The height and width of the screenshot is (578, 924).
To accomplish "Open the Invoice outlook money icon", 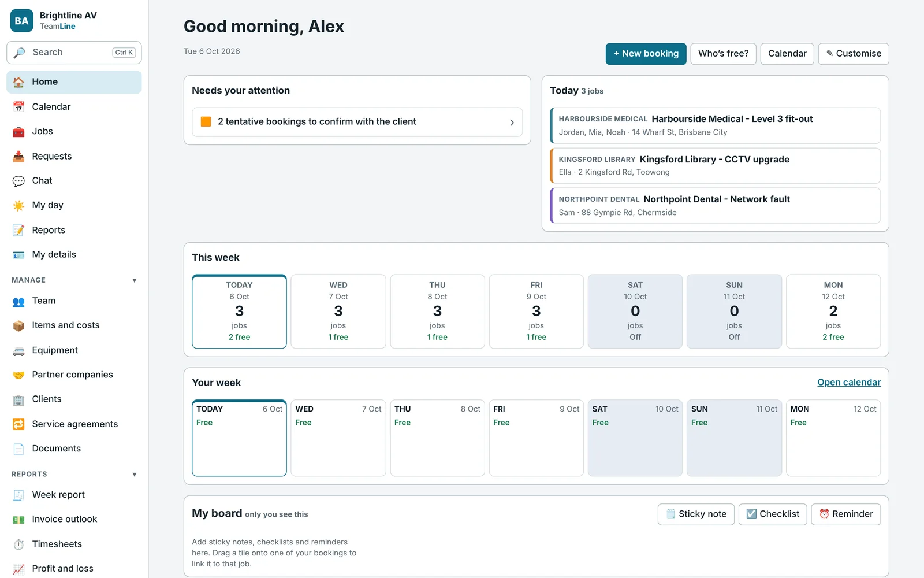I will 18,520.
